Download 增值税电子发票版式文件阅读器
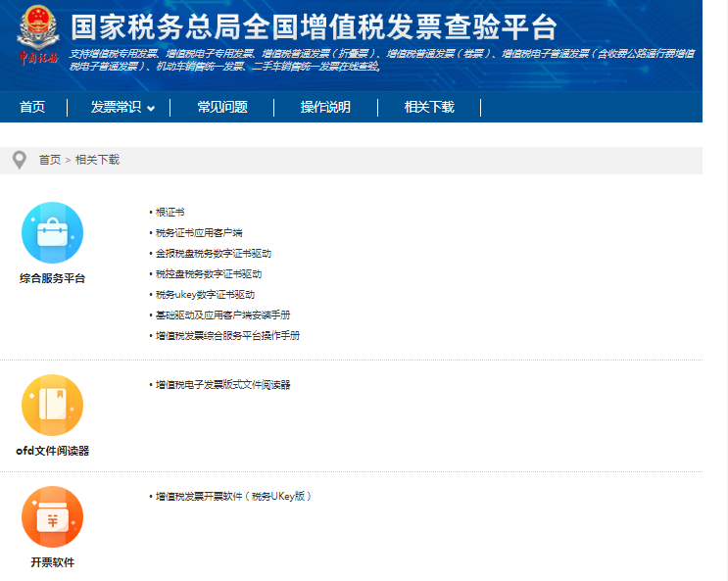The width and height of the screenshot is (728, 581). 222,384
